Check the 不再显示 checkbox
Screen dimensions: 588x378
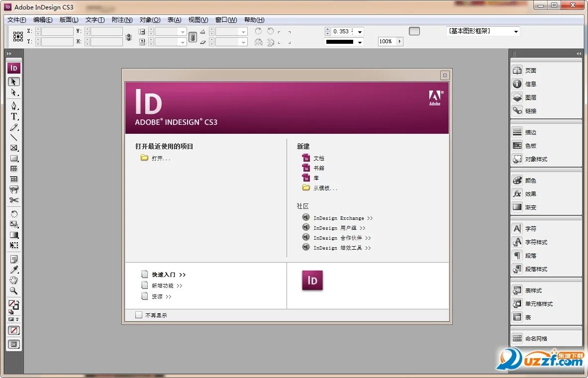139,314
